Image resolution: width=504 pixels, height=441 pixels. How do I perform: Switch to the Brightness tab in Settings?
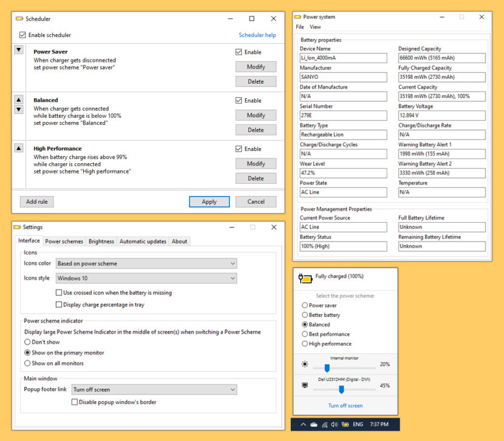pyautogui.click(x=101, y=241)
